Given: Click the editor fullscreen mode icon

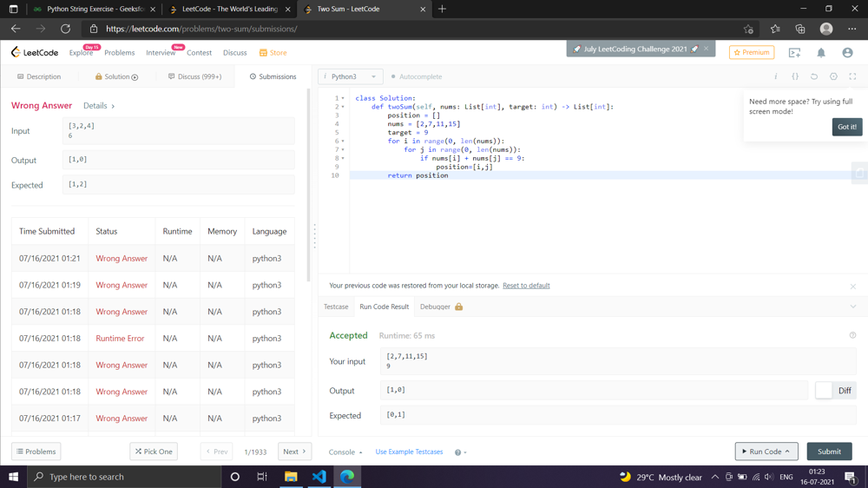Looking at the screenshot, I should tap(852, 76).
